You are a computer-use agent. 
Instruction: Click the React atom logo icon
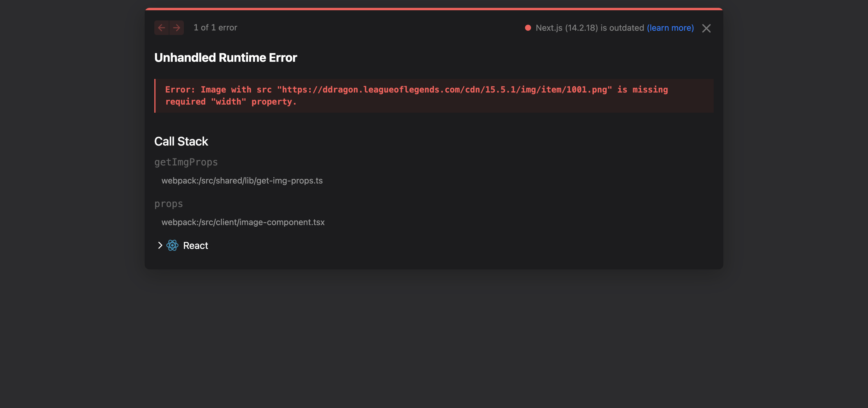point(172,245)
